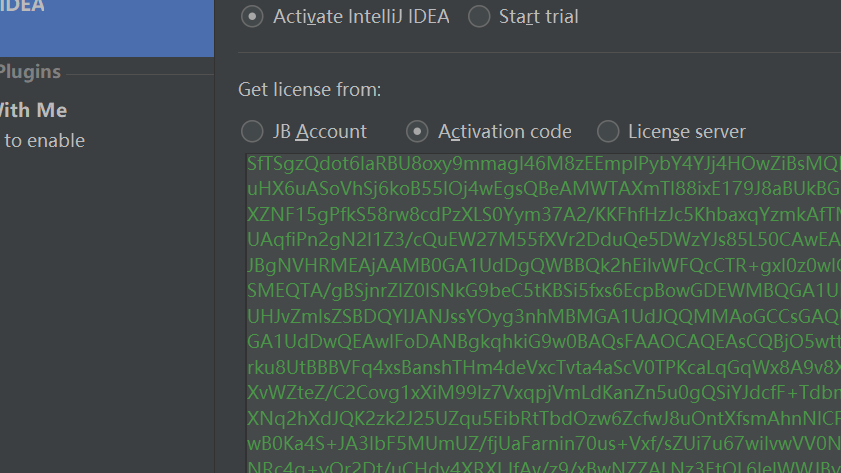Select the IDEA item in left sidebar
The height and width of the screenshot is (473, 841).
coord(107,28)
